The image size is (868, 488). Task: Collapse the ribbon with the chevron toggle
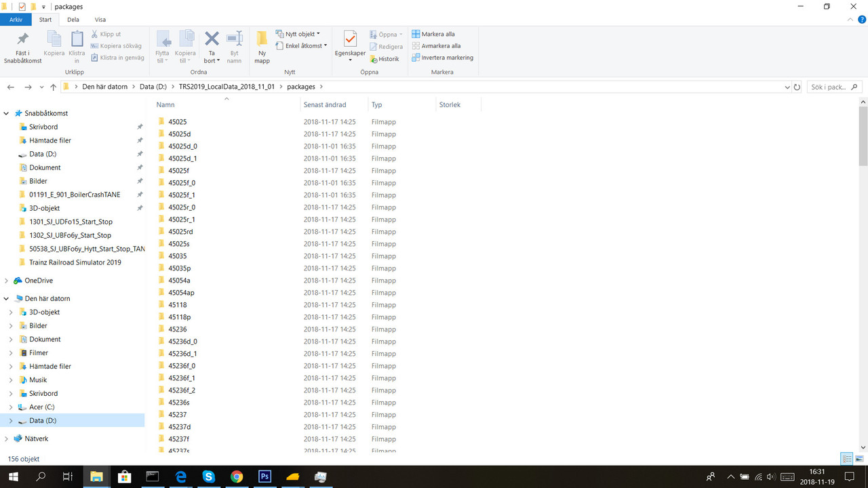pos(850,19)
